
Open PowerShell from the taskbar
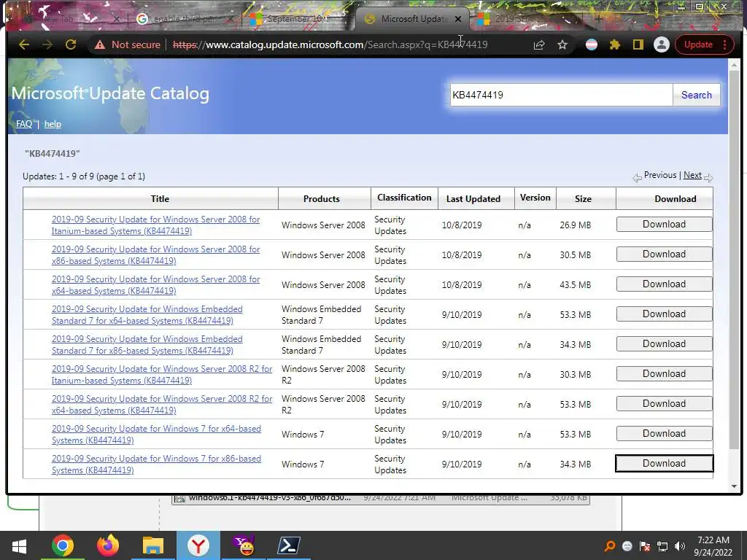tap(289, 545)
